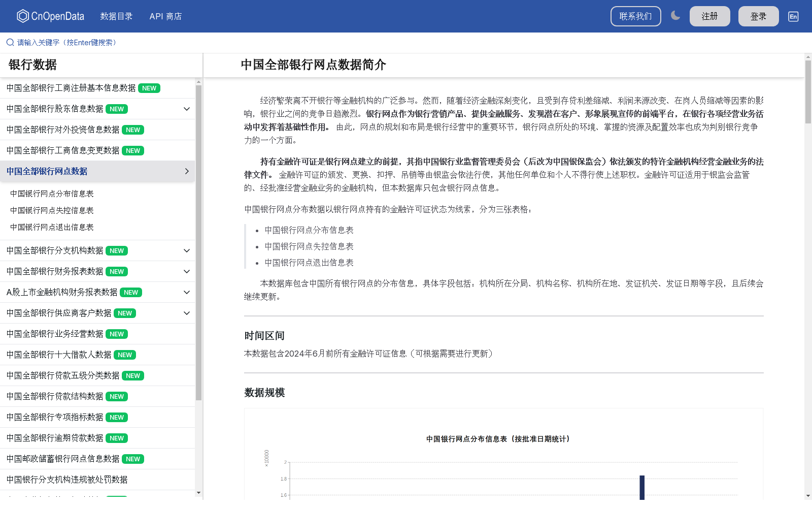This screenshot has height=508, width=812.
Task: Click the search magnifier icon
Action: tap(10, 43)
